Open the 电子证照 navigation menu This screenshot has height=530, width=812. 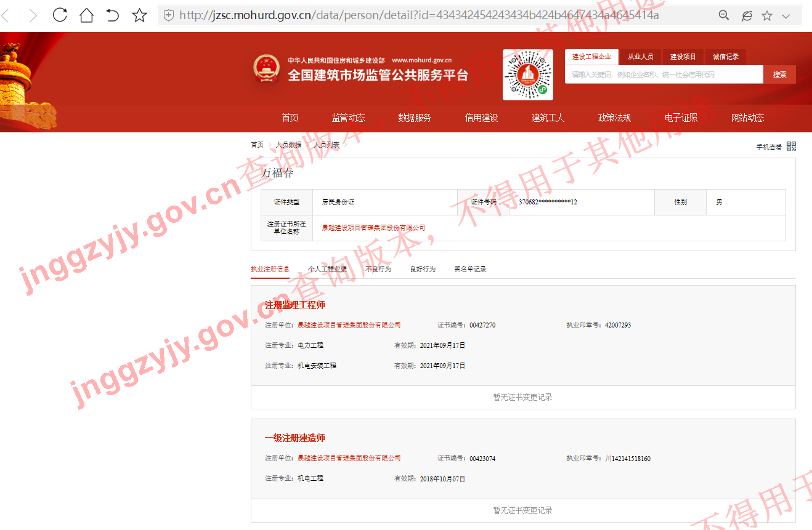click(x=681, y=118)
